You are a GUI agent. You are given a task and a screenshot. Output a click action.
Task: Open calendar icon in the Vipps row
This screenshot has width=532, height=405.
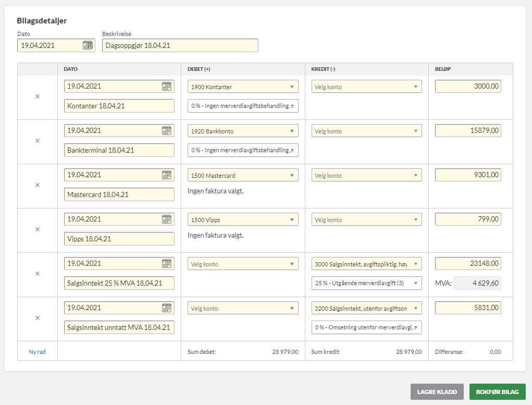[x=166, y=219]
